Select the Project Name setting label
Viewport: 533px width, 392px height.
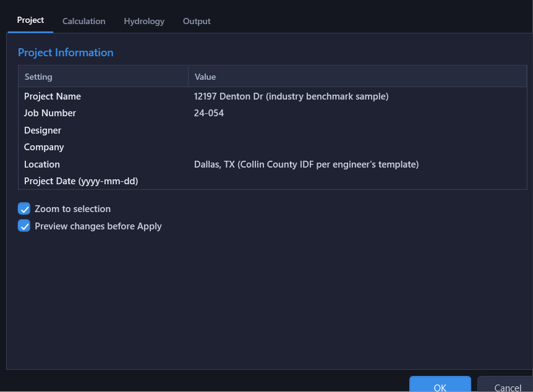pos(53,96)
